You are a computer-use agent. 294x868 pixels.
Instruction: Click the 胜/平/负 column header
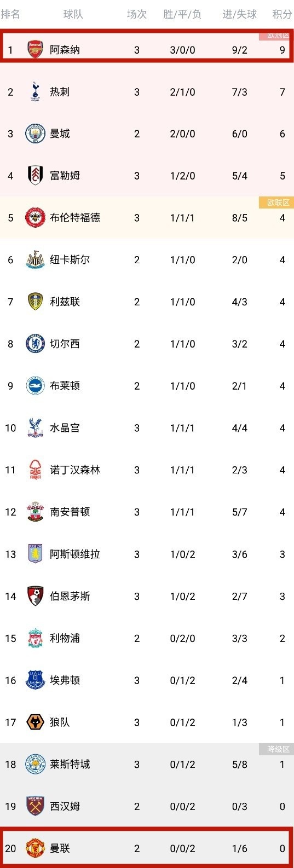click(x=182, y=14)
